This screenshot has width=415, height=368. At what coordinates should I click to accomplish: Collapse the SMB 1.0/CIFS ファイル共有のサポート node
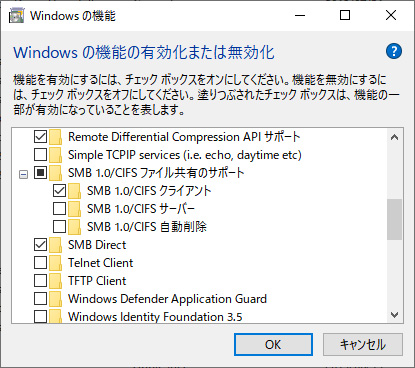(x=23, y=174)
